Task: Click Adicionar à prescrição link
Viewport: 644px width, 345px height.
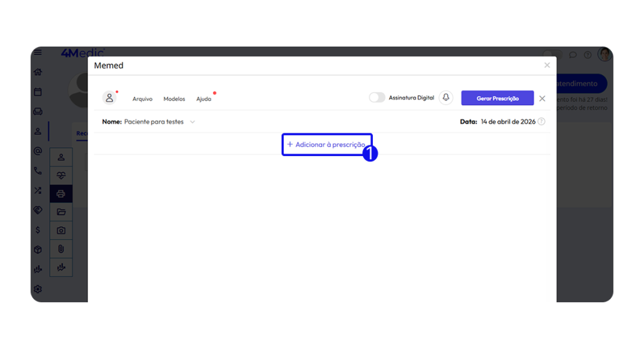Action: [326, 145]
